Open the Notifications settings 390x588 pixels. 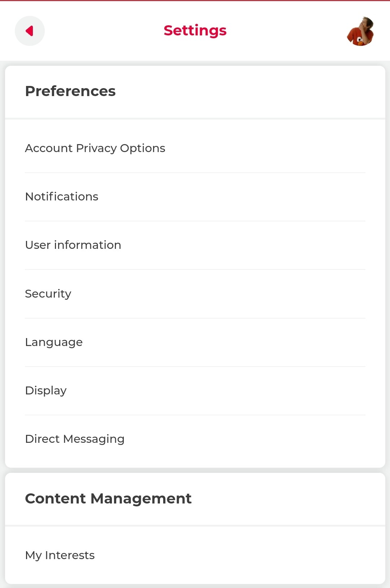point(62,196)
